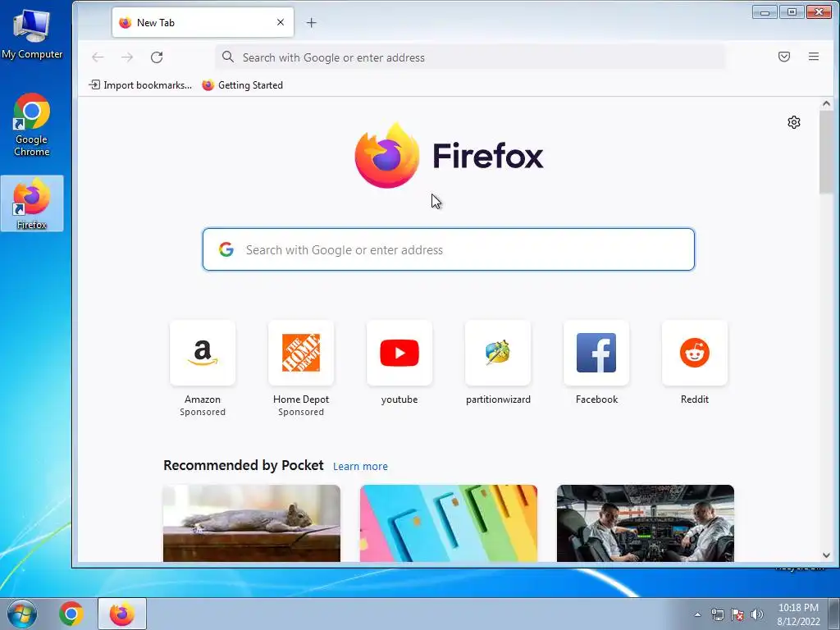This screenshot has width=840, height=630.
Task: Click the Back navigation arrow
Action: point(98,57)
